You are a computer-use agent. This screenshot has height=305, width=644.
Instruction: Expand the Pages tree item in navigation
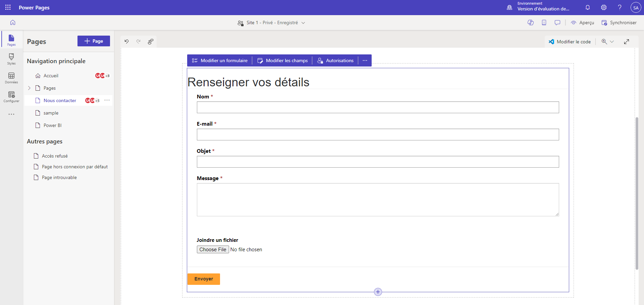(29, 88)
